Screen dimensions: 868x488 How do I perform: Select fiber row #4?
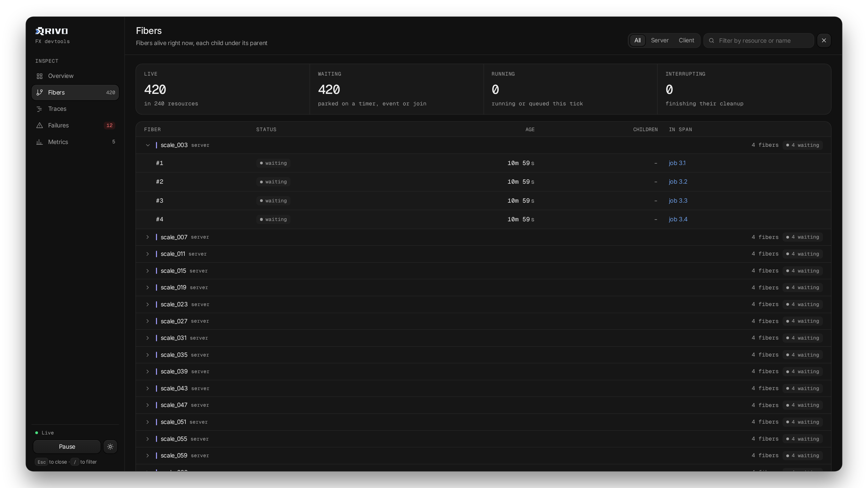click(x=484, y=219)
